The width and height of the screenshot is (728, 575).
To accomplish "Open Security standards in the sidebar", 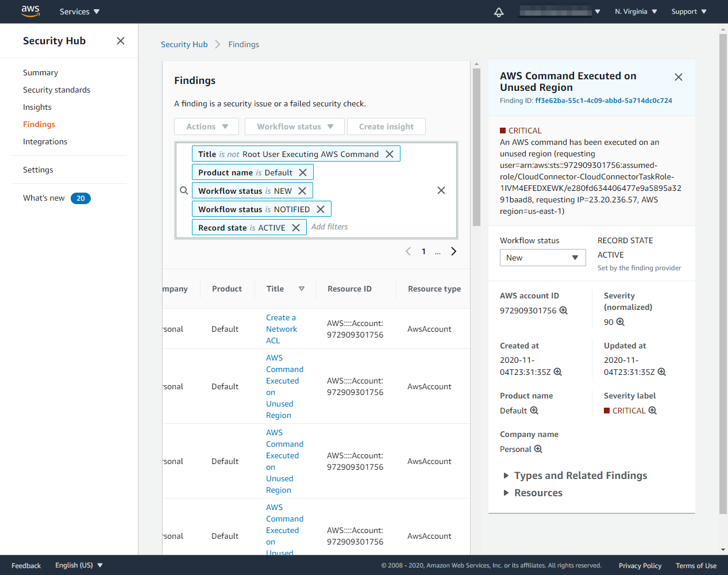I will pos(56,90).
